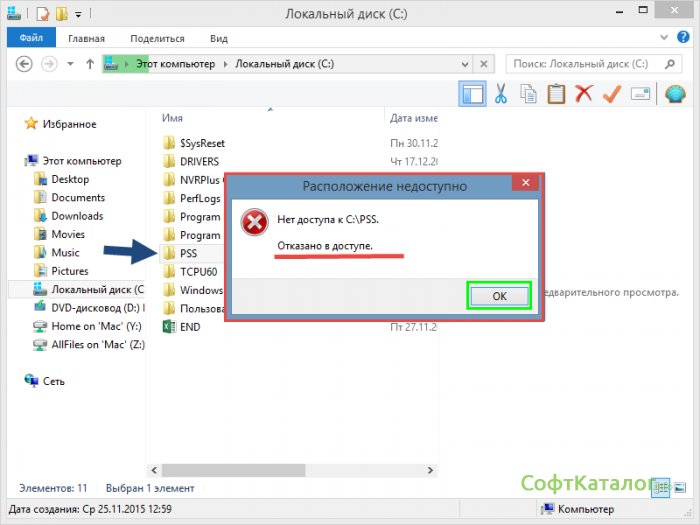The image size is (700, 525).
Task: Select Downloads in the navigation pane
Action: click(77, 216)
